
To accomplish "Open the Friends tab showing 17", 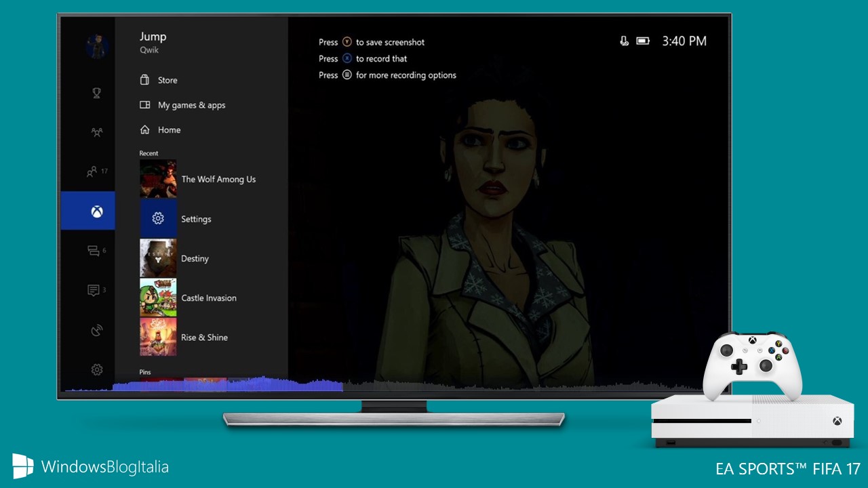I will (97, 171).
